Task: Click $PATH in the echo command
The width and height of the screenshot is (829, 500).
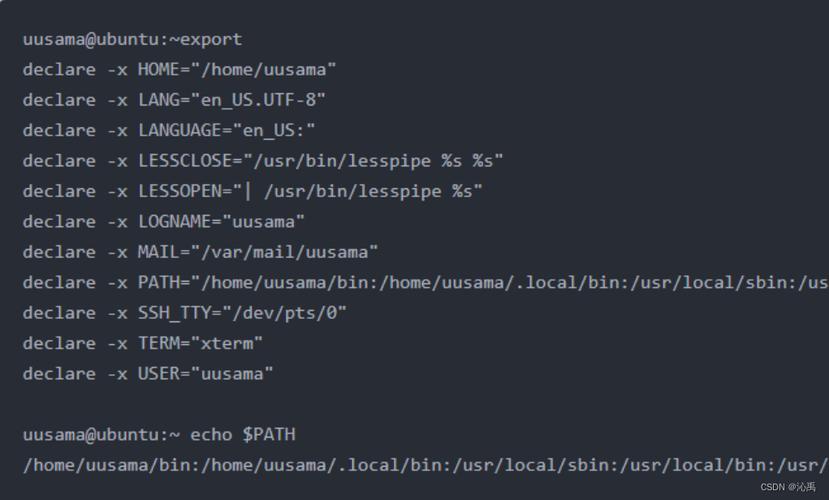Action: click(269, 434)
